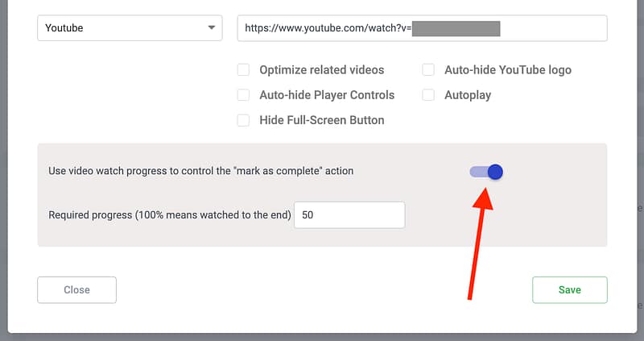Open the Youtube video source dropdown
644x341 pixels.
point(129,28)
